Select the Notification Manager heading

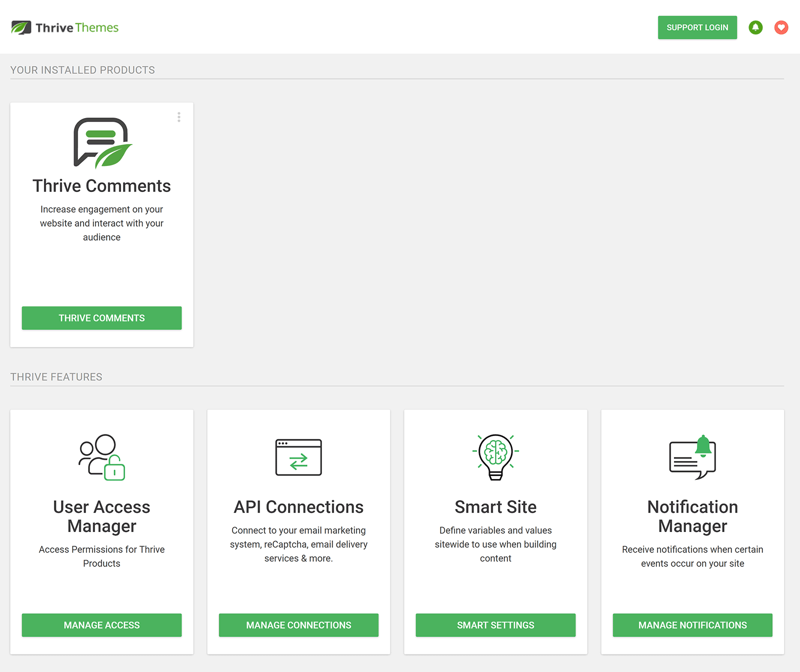click(x=692, y=516)
